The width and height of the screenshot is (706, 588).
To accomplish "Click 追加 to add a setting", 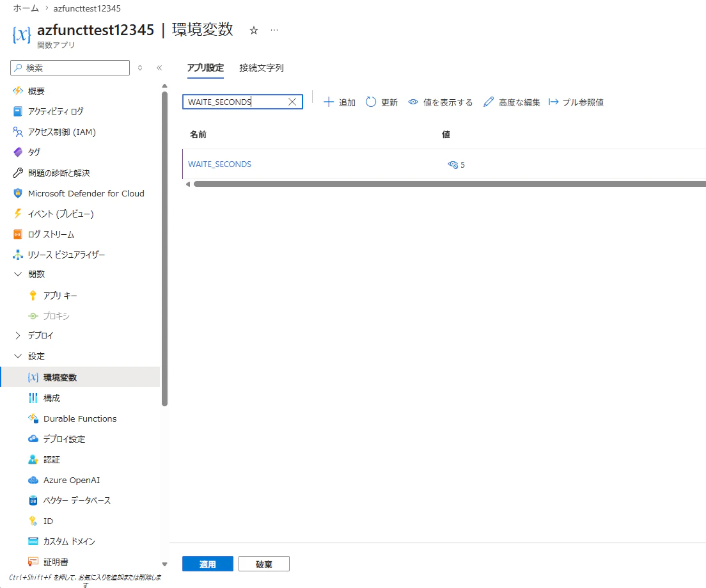I will [340, 102].
